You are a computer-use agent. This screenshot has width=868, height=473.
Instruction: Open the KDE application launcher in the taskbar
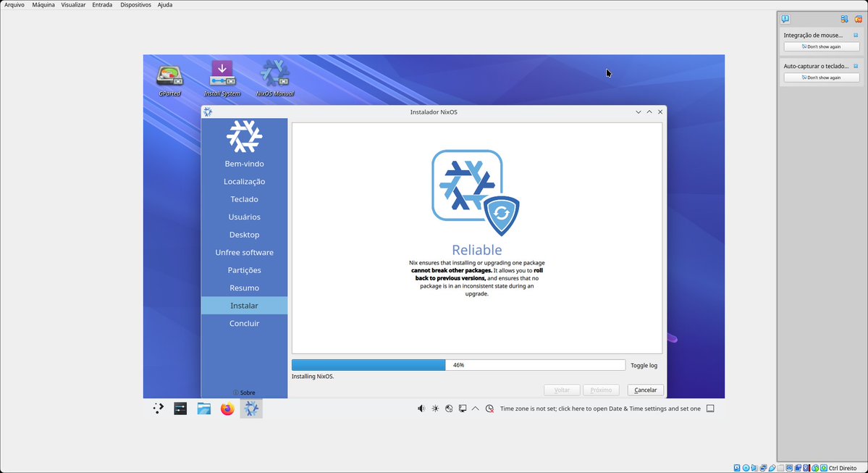(159, 409)
